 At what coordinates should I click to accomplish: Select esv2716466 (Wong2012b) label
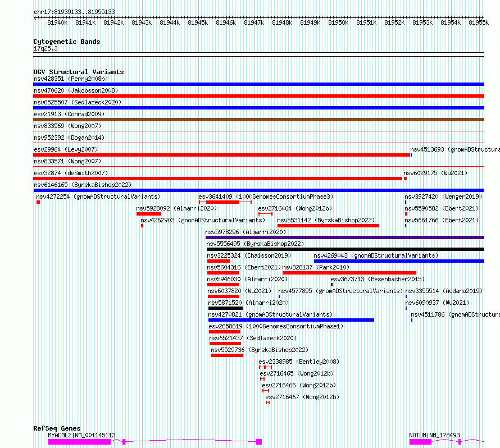299,385
